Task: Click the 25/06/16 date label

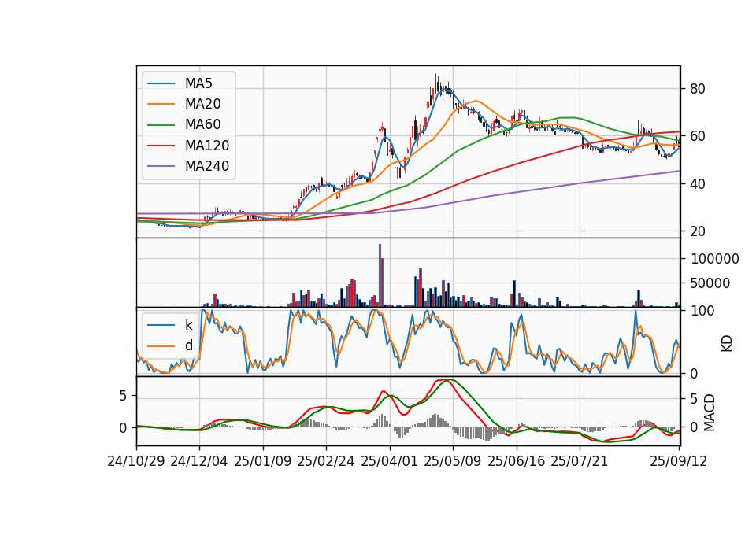Action: point(516,461)
